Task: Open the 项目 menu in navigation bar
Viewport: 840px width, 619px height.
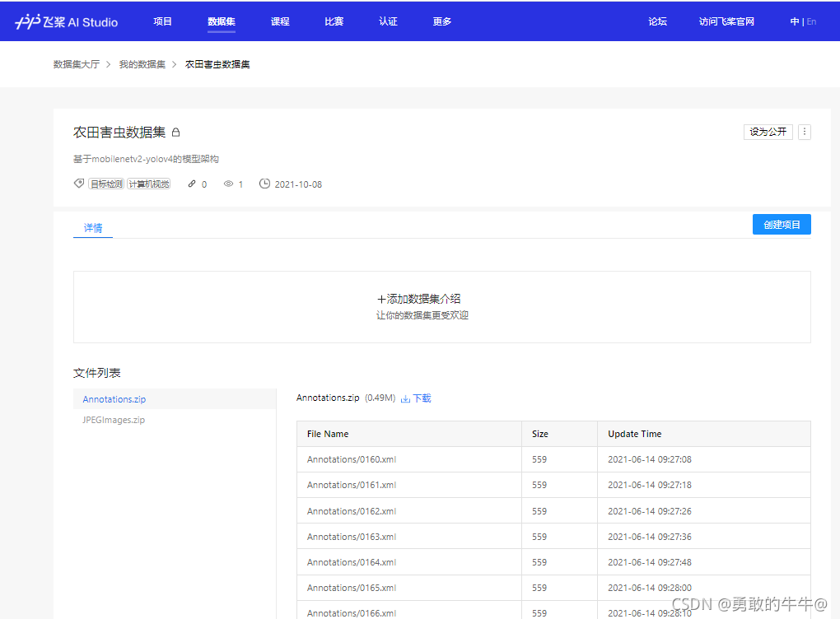Action: click(162, 21)
